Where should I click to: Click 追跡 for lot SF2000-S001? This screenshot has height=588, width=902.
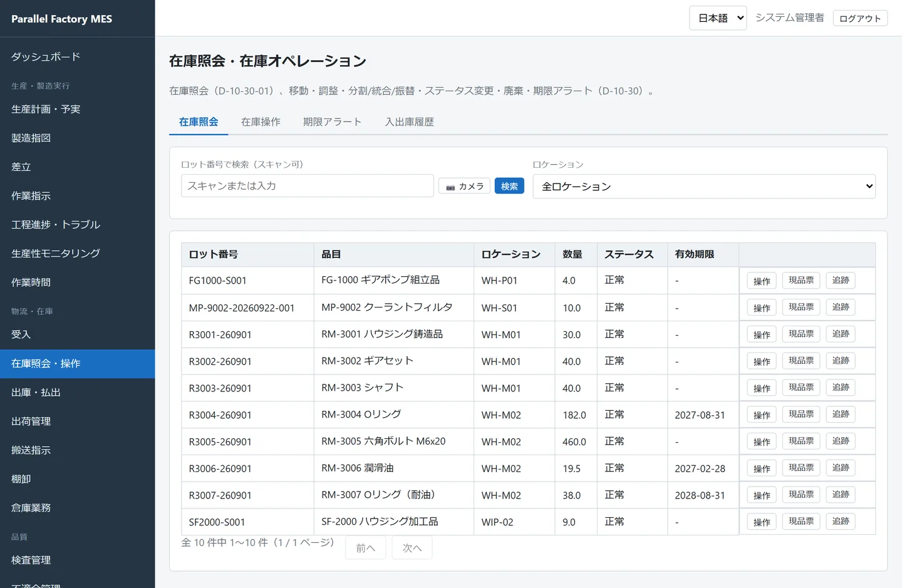coord(841,522)
